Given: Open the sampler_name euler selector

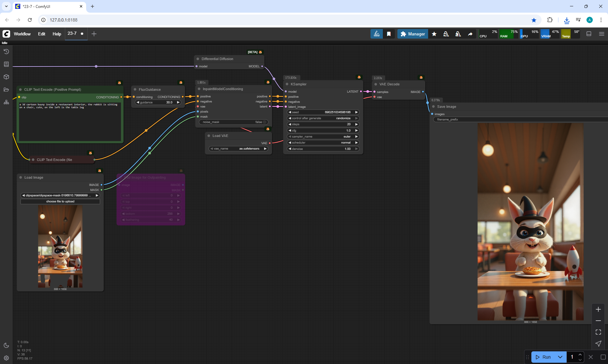Looking at the screenshot, I should pyautogui.click(x=323, y=137).
